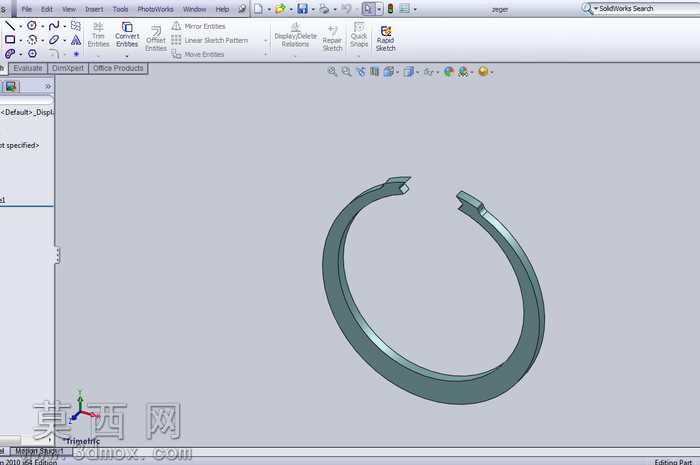The image size is (700, 465).
Task: Click Edit Appearance color ball icon
Action: click(x=449, y=71)
